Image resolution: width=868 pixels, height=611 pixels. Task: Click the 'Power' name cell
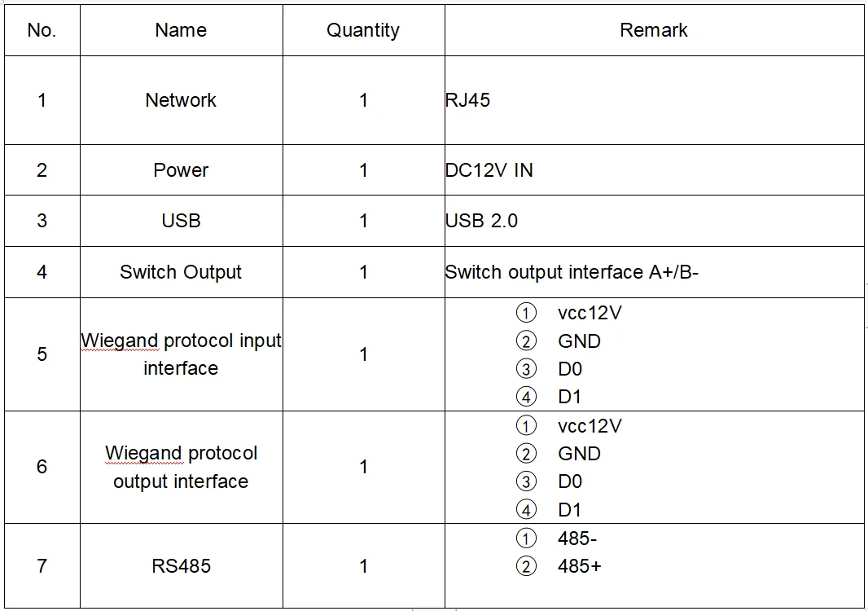[x=181, y=170]
